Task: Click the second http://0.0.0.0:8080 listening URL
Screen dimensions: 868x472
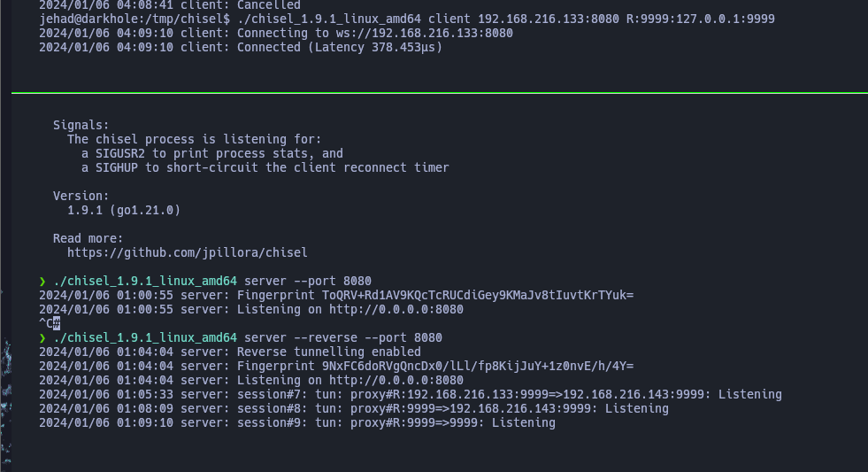Action: [396, 380]
